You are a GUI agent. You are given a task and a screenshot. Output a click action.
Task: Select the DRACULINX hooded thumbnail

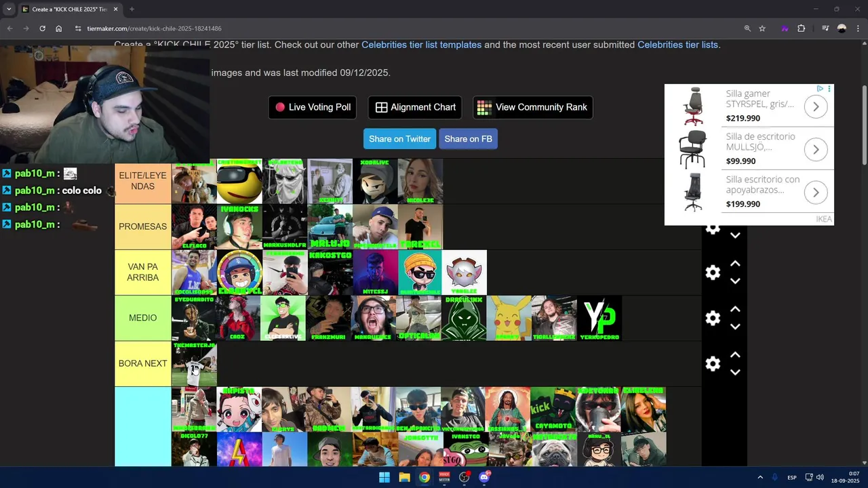[x=465, y=318]
